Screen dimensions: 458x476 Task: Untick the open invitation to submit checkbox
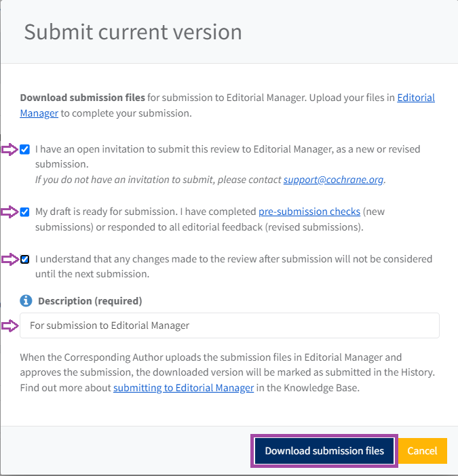click(x=25, y=149)
